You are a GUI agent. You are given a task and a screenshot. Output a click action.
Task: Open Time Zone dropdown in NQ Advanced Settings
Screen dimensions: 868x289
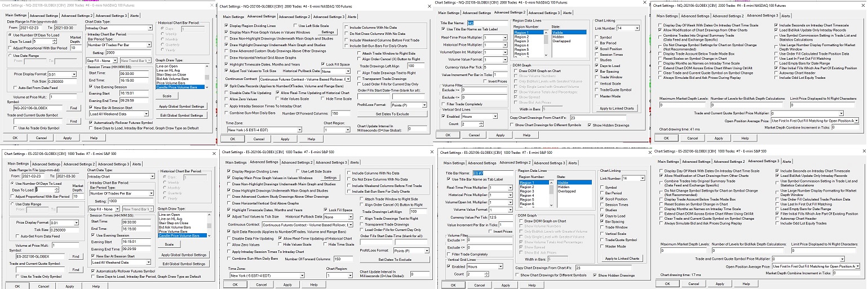pyautogui.click(x=265, y=130)
